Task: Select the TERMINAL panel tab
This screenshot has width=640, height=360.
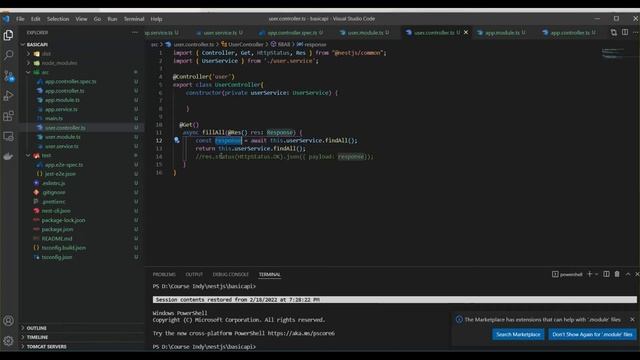Action: tap(269, 274)
